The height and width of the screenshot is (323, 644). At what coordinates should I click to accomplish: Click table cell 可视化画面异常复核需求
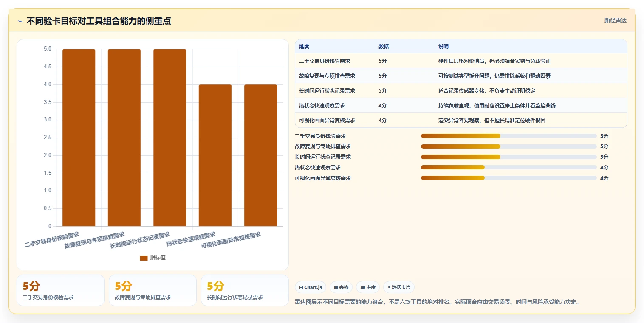[x=327, y=121]
